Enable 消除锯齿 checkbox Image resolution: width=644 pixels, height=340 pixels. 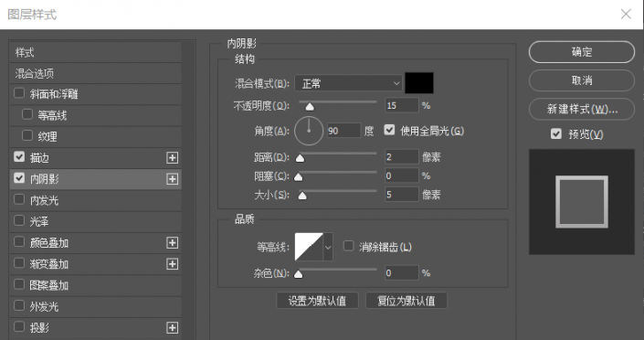click(348, 246)
